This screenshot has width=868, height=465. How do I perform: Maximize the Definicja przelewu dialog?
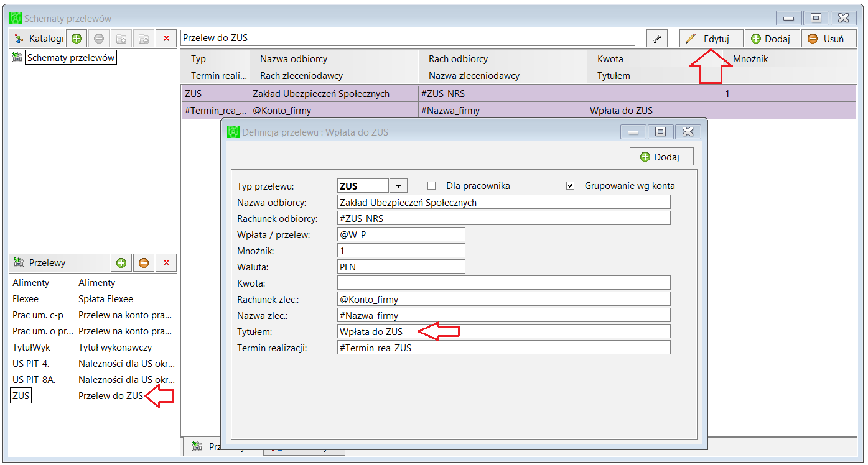tap(661, 132)
